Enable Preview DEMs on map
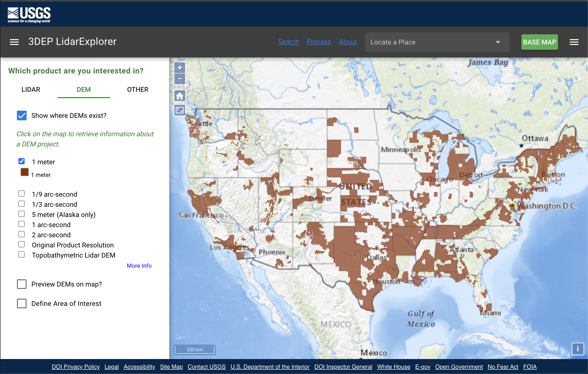Viewport: 588px width, 374px height. (22, 284)
